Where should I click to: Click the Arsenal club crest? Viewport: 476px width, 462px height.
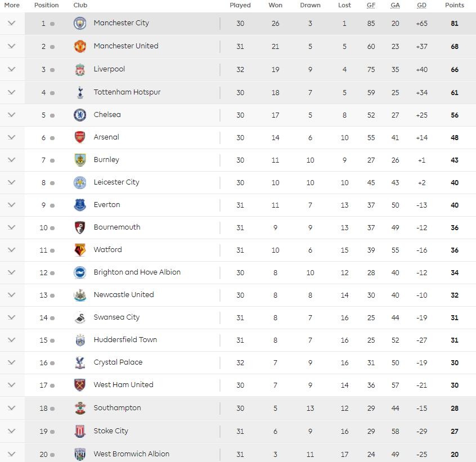click(79, 137)
